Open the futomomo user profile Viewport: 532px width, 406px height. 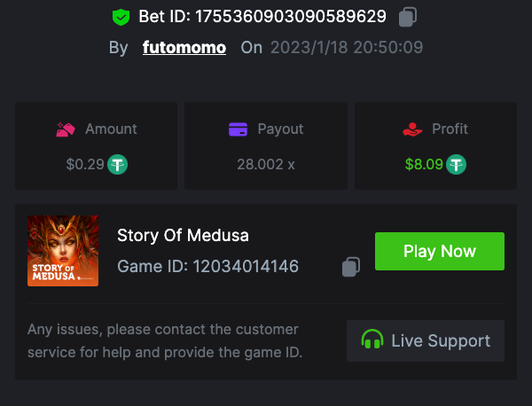(184, 47)
